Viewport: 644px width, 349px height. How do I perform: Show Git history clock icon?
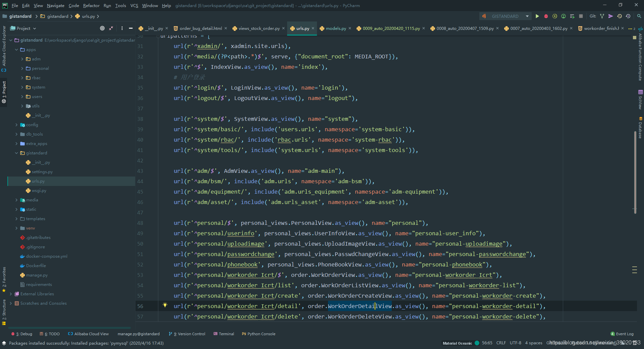point(620,16)
